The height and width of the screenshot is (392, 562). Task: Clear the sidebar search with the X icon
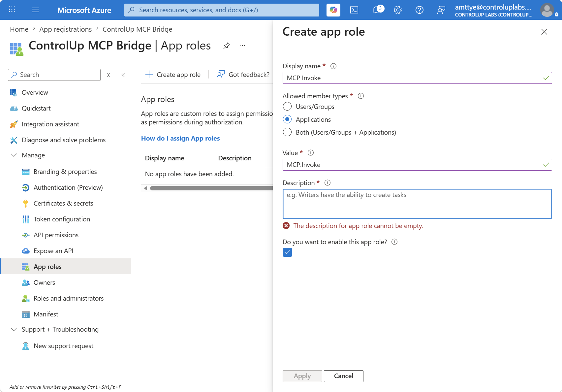pyautogui.click(x=109, y=75)
